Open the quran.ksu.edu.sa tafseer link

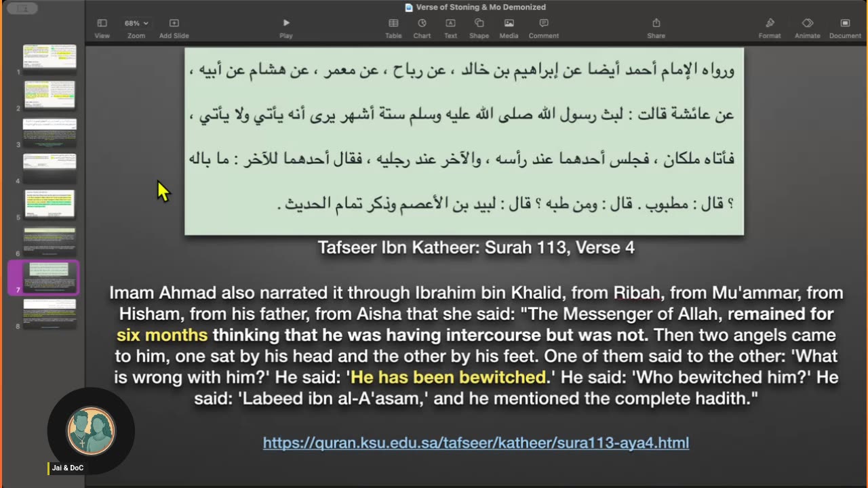(476, 443)
